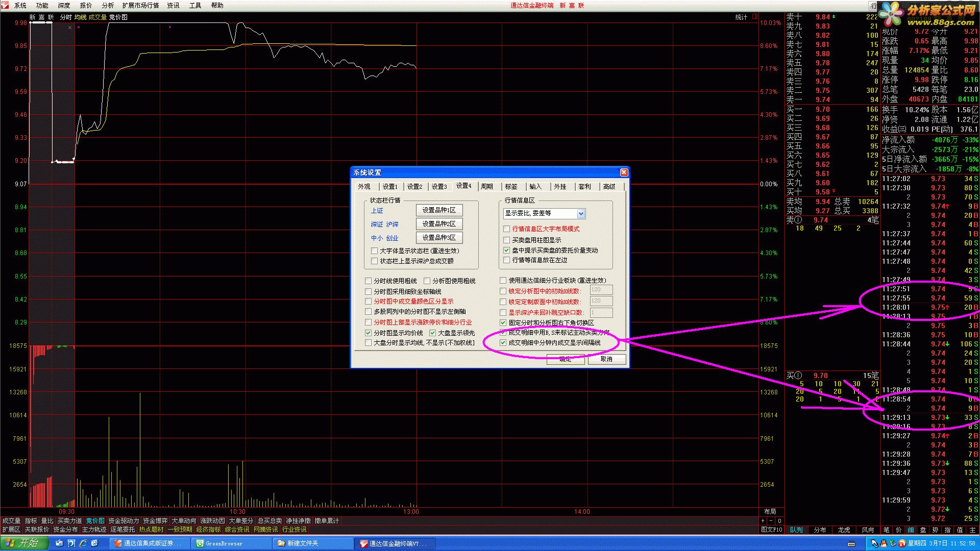Click the 设置品种3区 button

pos(439,238)
